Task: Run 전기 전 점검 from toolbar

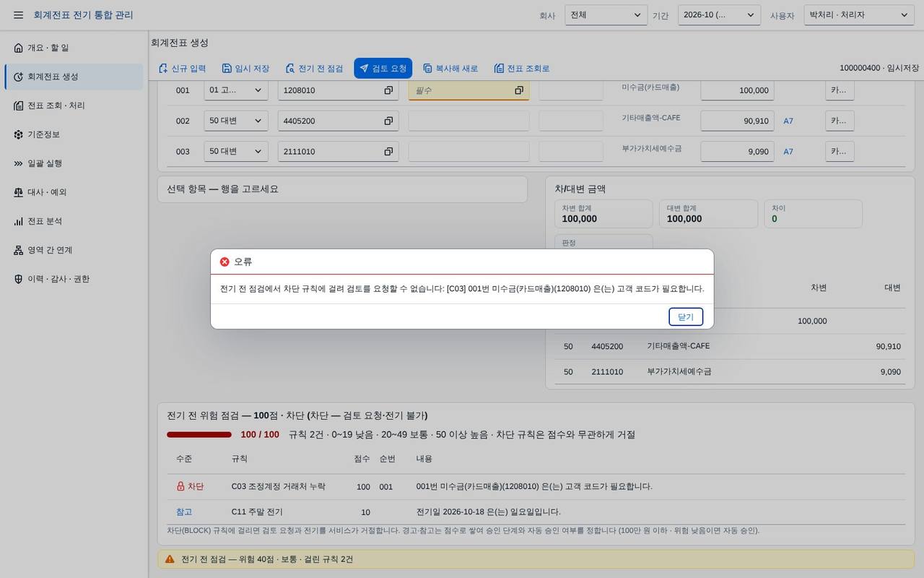Action: (314, 69)
